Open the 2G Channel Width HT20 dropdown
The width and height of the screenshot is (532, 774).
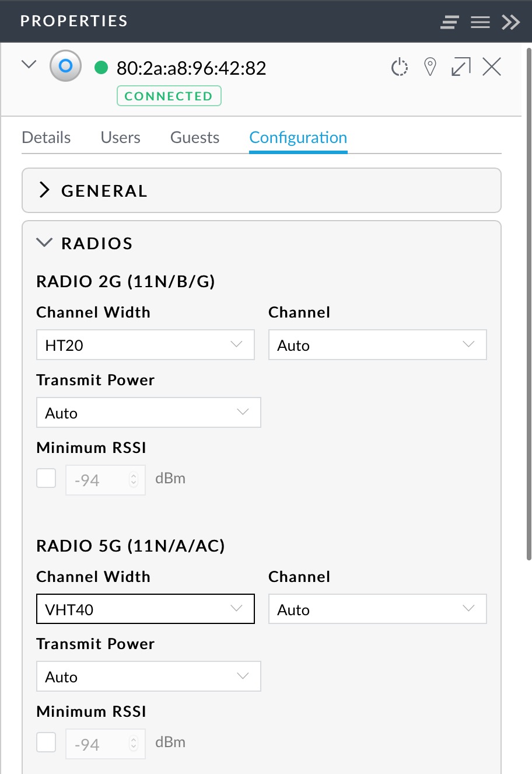145,345
